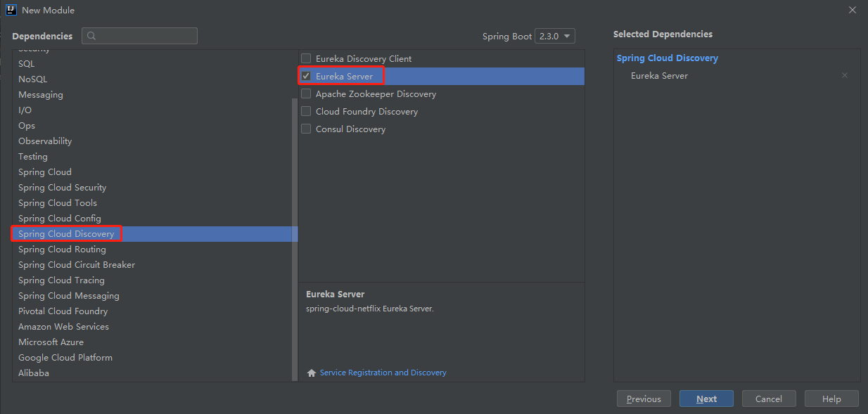
Task: Tick the Cloud Foundry Discovery checkbox
Action: tap(306, 111)
